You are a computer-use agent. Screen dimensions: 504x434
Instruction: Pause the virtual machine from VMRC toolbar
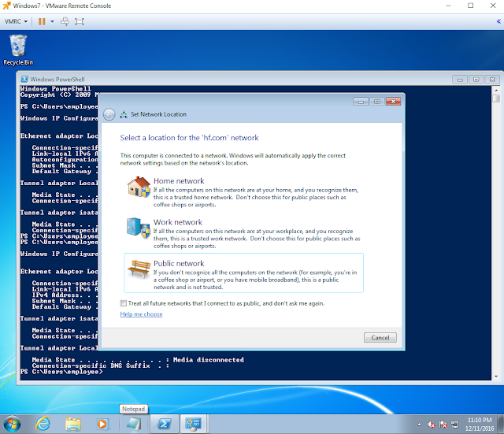[42, 21]
